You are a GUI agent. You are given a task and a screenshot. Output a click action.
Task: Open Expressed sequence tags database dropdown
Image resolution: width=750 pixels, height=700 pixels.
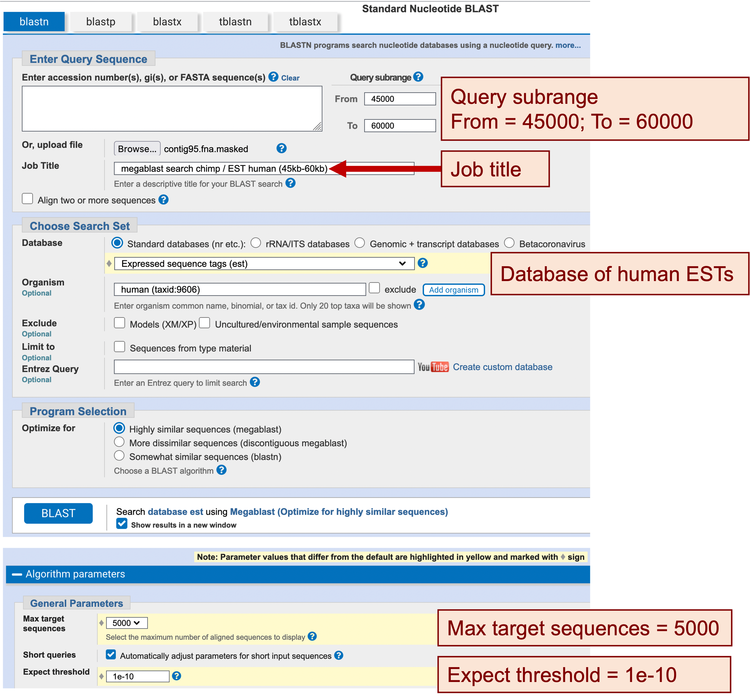[x=264, y=263]
